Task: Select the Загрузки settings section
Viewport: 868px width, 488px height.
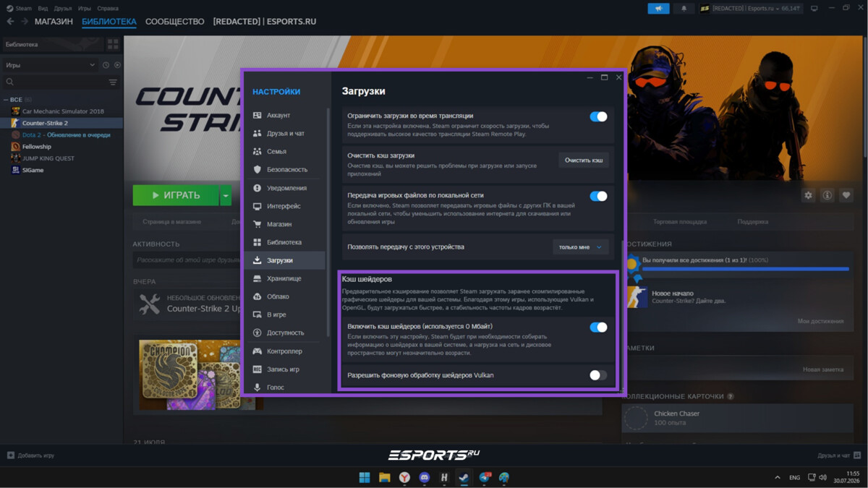Action: tap(285, 260)
